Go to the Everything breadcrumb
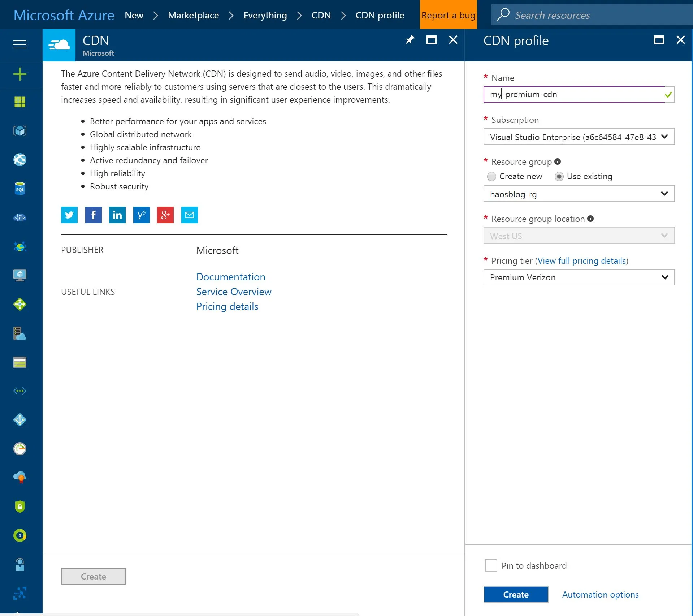 point(265,15)
